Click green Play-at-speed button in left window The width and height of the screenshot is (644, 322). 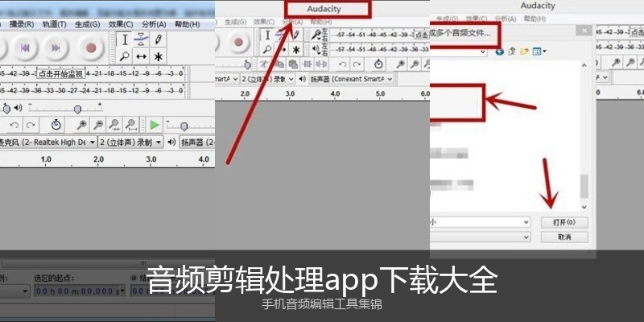point(155,125)
